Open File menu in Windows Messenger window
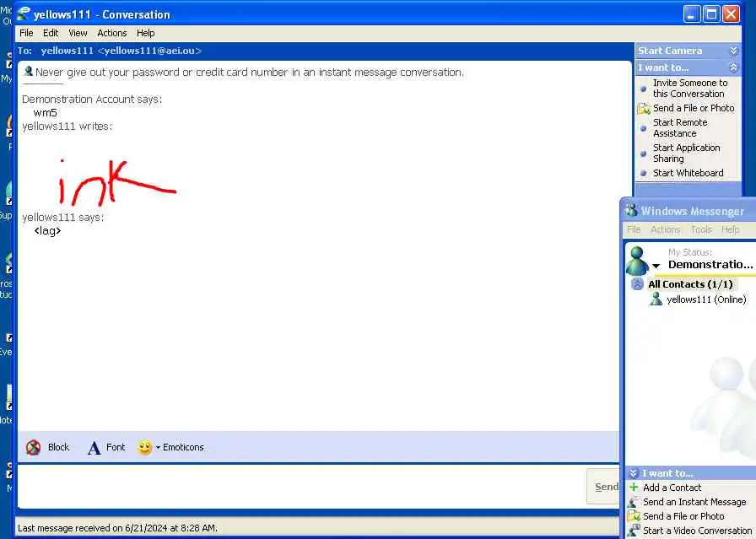This screenshot has width=756, height=539. [x=634, y=229]
